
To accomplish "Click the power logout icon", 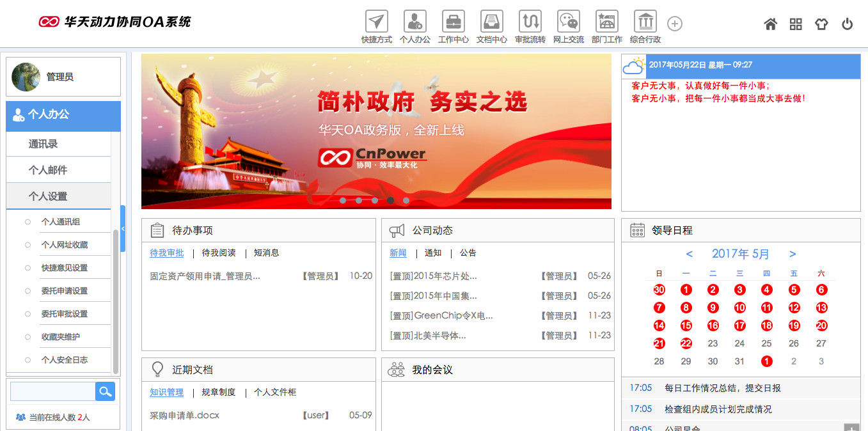I will coord(848,24).
